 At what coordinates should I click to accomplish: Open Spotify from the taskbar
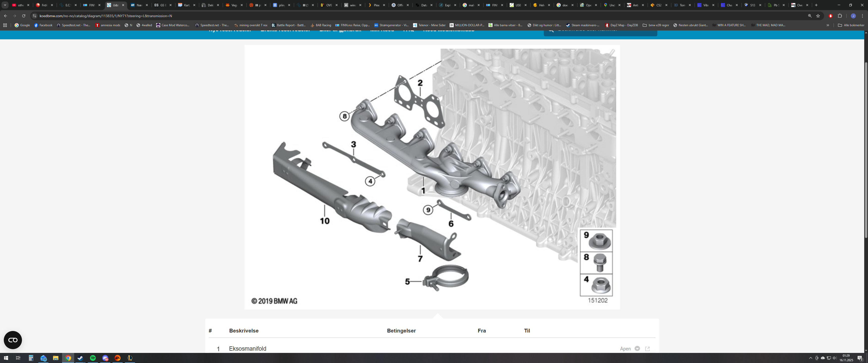tap(93, 358)
